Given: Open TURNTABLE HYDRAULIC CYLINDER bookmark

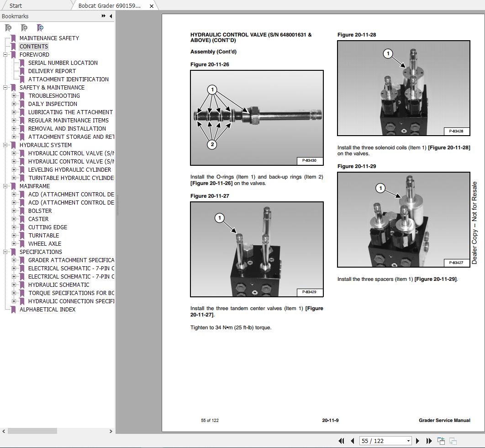Looking at the screenshot, I should (71, 178).
